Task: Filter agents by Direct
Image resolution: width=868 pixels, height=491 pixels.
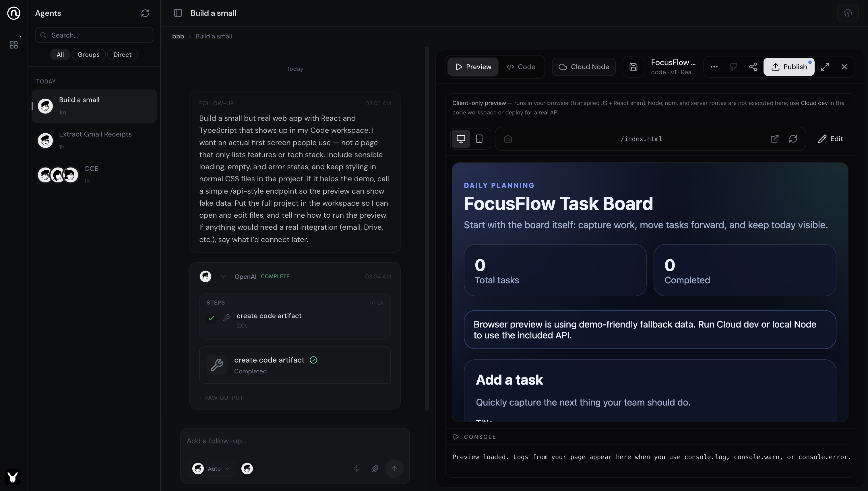Action: click(x=122, y=54)
